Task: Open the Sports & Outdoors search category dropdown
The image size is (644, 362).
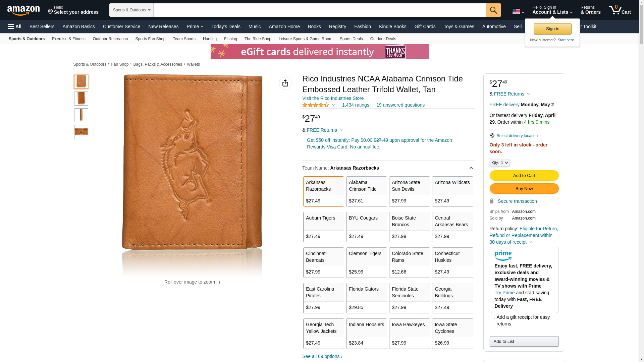Action: pyautogui.click(x=131, y=10)
